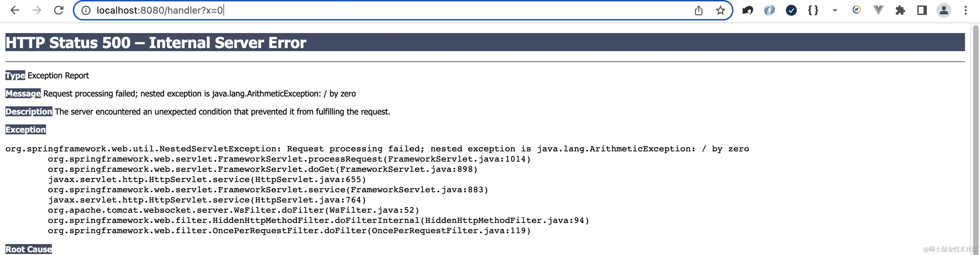Open the Vue devtools extension icon
The image size is (980, 255).
pos(878,10)
